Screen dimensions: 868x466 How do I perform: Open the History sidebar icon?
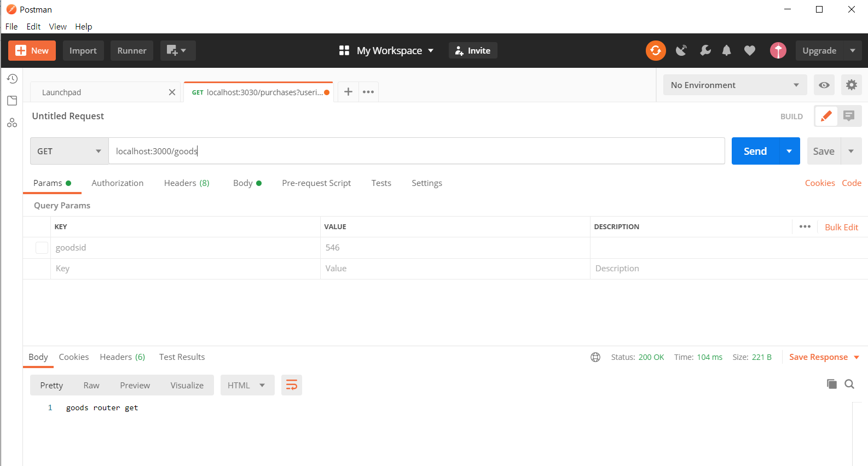point(12,79)
